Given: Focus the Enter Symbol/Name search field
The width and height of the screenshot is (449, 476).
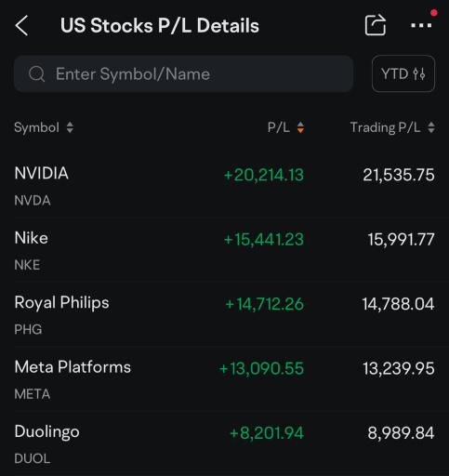Looking at the screenshot, I should (x=183, y=73).
